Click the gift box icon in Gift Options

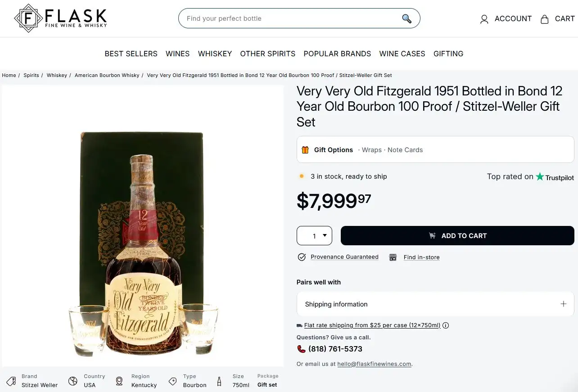point(305,150)
